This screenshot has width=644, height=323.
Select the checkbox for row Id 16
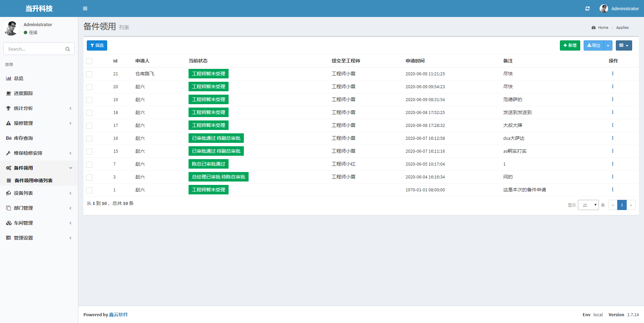tap(89, 139)
